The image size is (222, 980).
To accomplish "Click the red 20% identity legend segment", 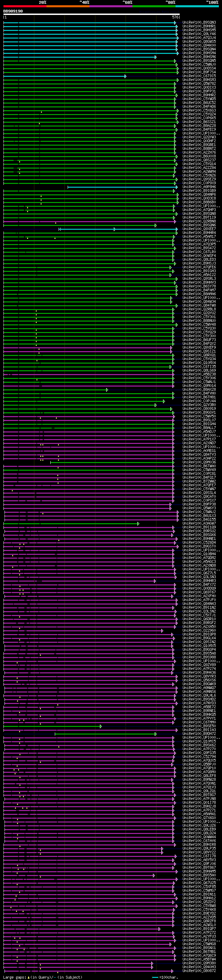I will click(25, 6).
